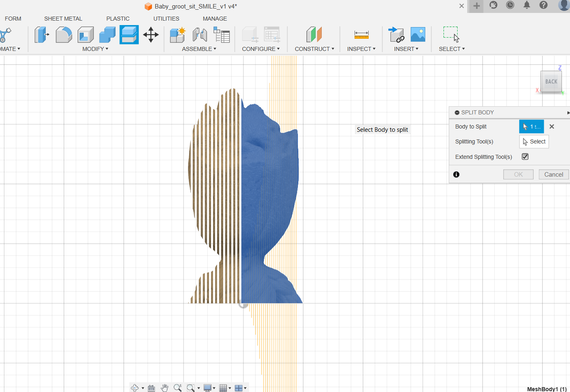Activate the Zoom magnifier tool
This screenshot has width=570, height=392.
point(177,388)
